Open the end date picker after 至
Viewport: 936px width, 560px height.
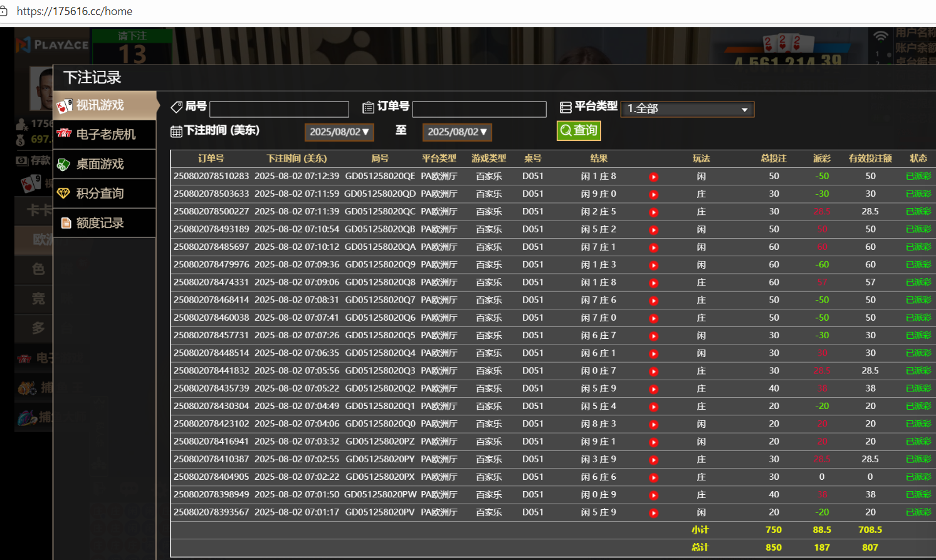point(457,132)
